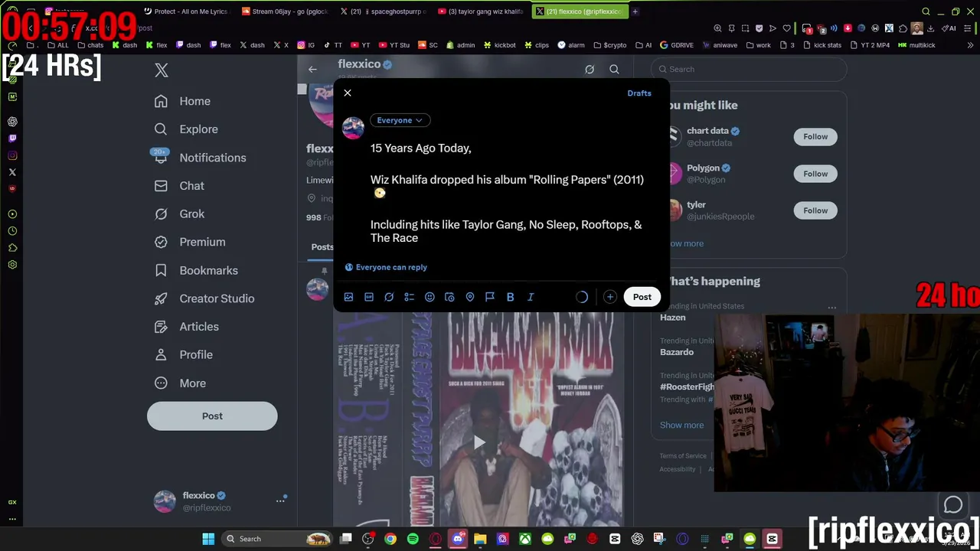The height and width of the screenshot is (551, 980).
Task: Go back with the profile back arrow
Action: [x=312, y=70]
